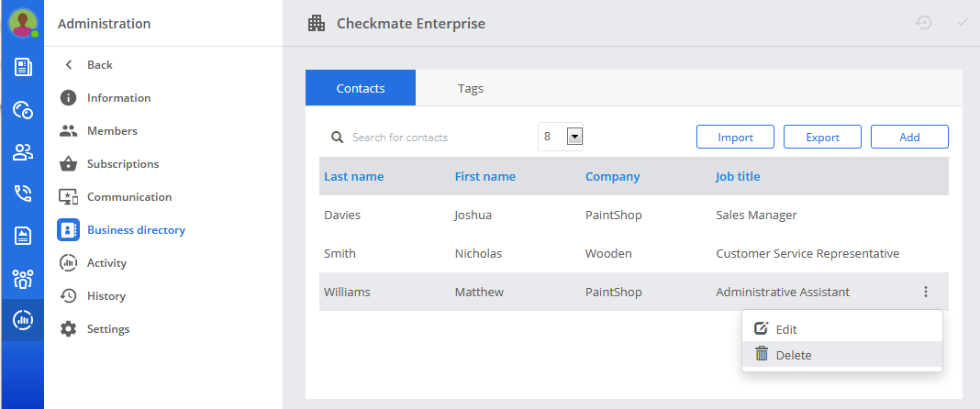Click the Add contact button
Screen dimensions: 980x409
tap(909, 138)
